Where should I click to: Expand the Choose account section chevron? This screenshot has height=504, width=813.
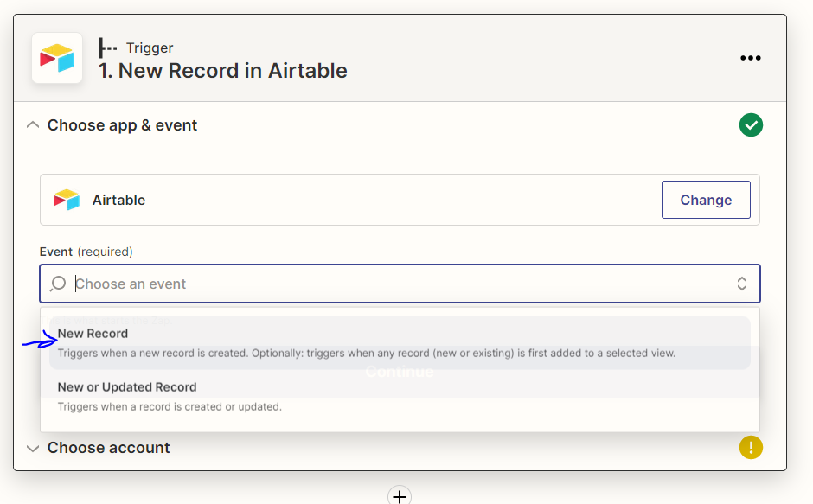33,448
